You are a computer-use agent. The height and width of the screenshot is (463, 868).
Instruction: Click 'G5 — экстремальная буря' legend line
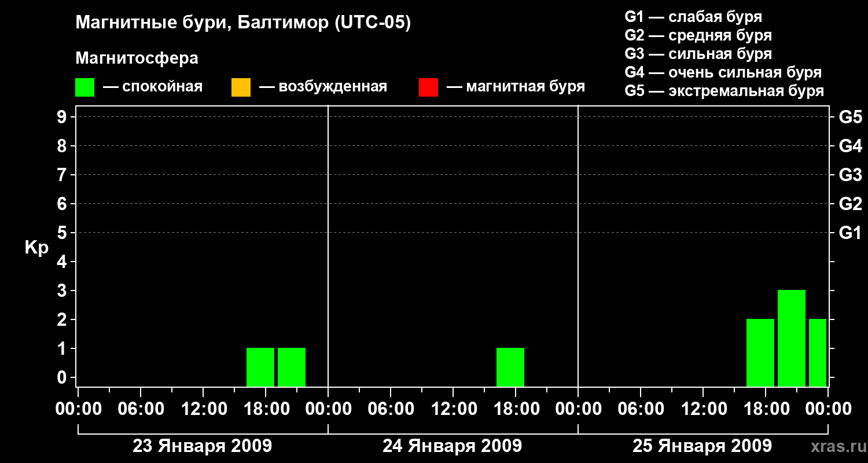[724, 91]
